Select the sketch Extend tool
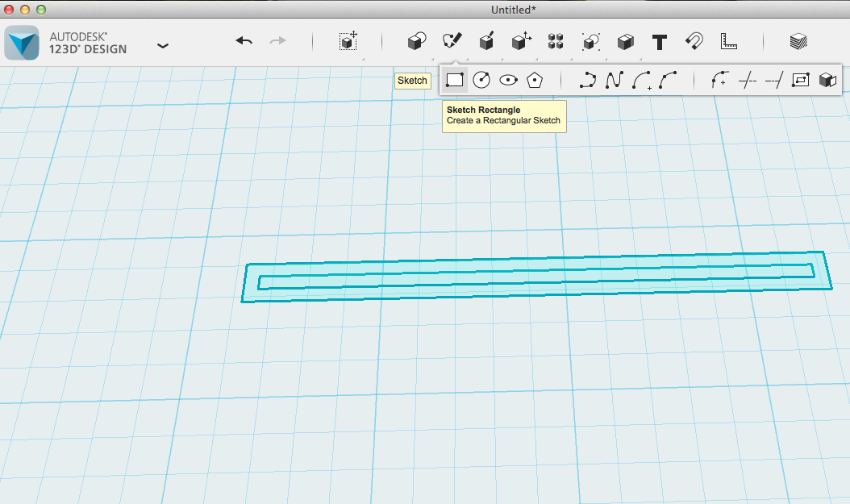Viewport: 850px width, 504px height. tap(774, 81)
